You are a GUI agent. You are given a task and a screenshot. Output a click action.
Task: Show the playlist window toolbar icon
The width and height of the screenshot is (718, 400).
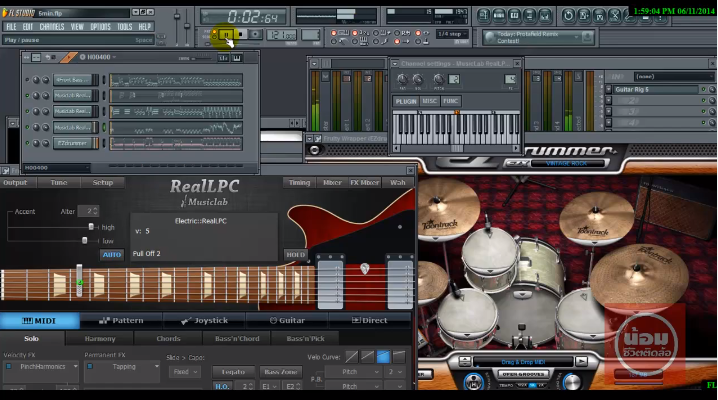click(x=484, y=16)
